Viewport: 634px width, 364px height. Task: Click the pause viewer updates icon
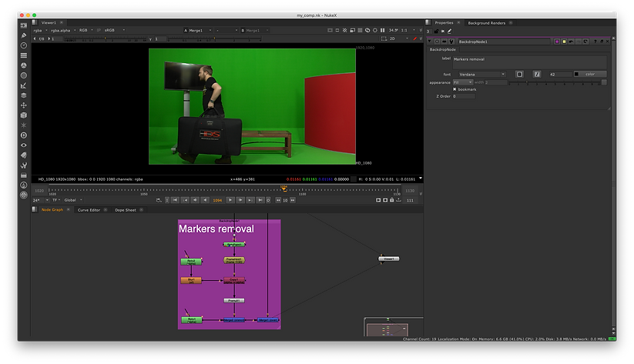383,30
